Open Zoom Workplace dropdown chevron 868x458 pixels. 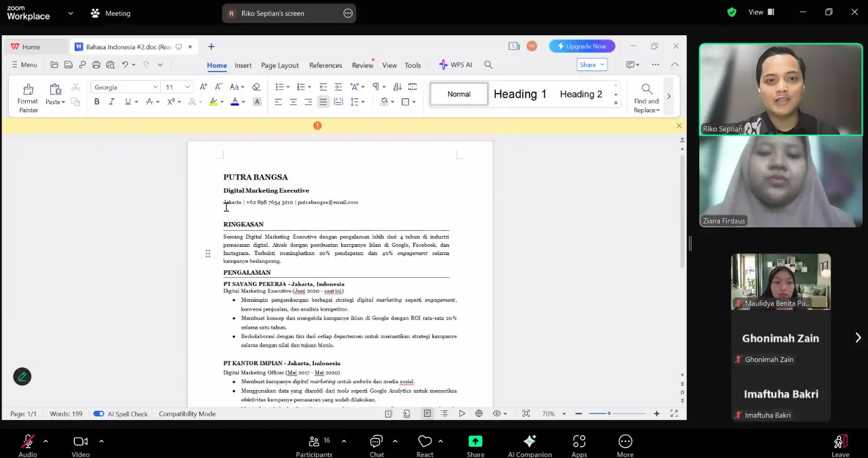(71, 13)
